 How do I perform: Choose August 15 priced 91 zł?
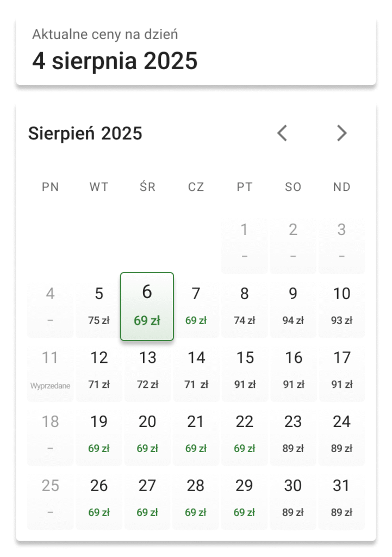(245, 370)
